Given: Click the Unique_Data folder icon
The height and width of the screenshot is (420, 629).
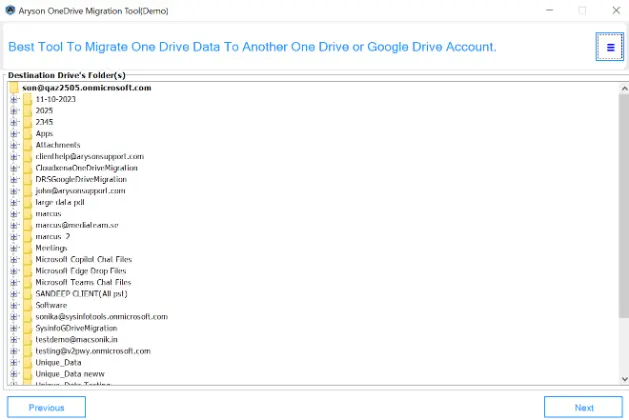Looking at the screenshot, I should coord(27,363).
